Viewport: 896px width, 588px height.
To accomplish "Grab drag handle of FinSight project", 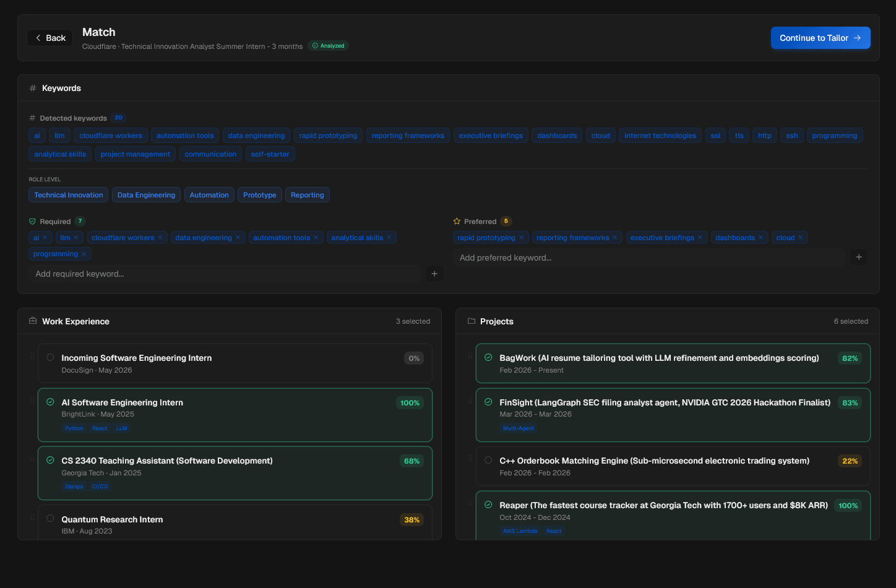I will pyautogui.click(x=470, y=400).
